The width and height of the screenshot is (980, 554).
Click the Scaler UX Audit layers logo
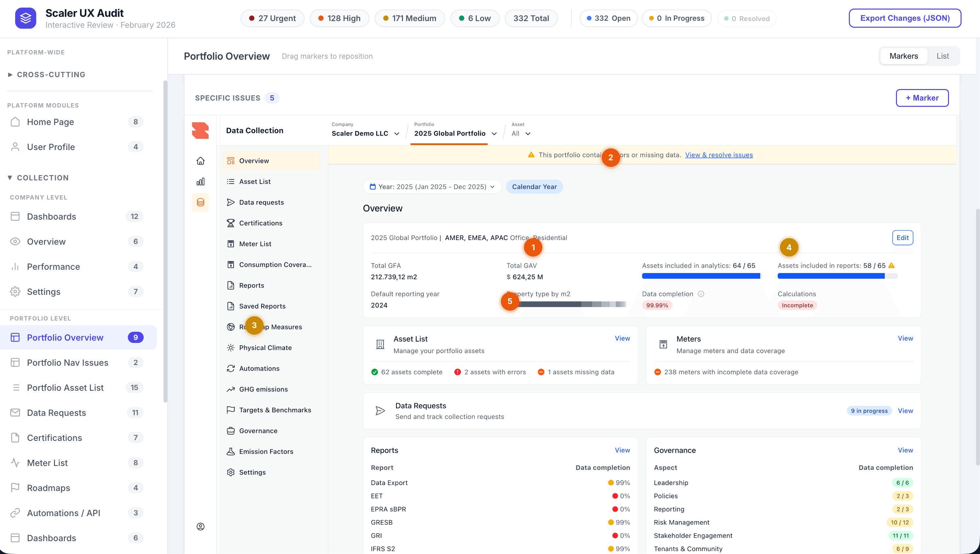(x=25, y=18)
